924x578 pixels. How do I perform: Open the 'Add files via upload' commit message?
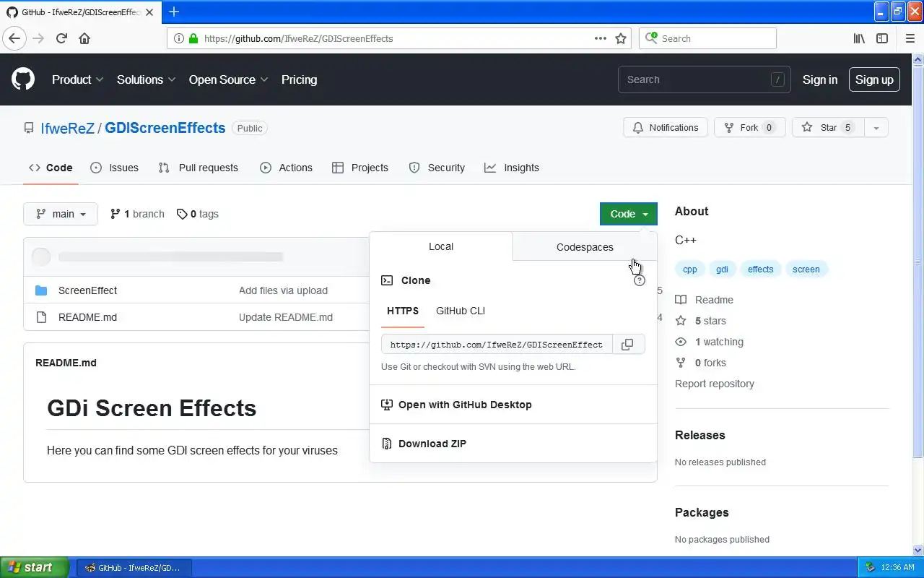[283, 290]
